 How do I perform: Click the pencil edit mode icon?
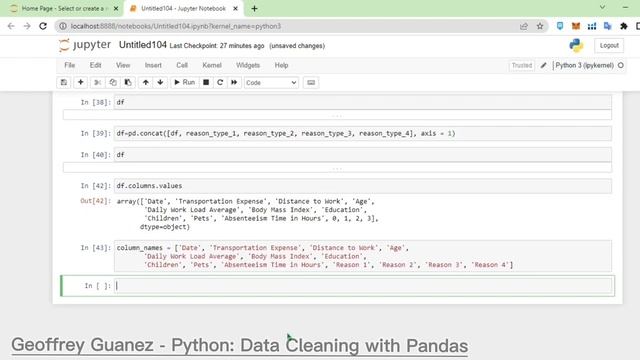tap(543, 65)
